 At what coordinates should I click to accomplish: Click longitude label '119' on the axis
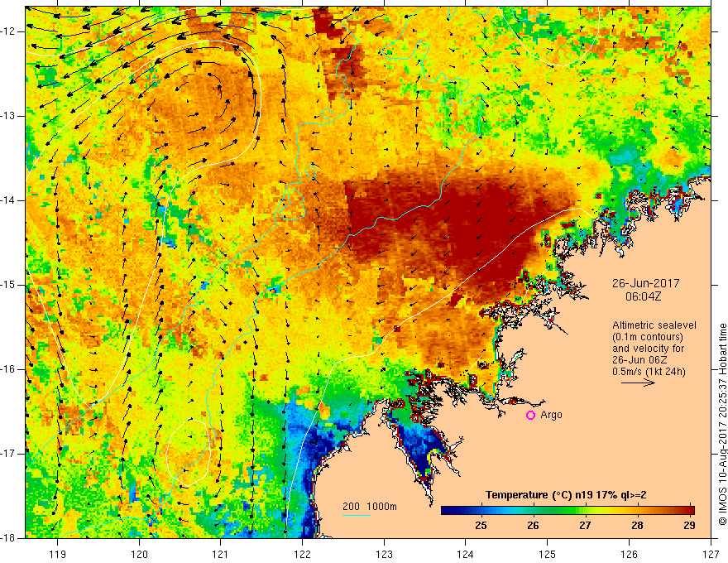point(58,554)
